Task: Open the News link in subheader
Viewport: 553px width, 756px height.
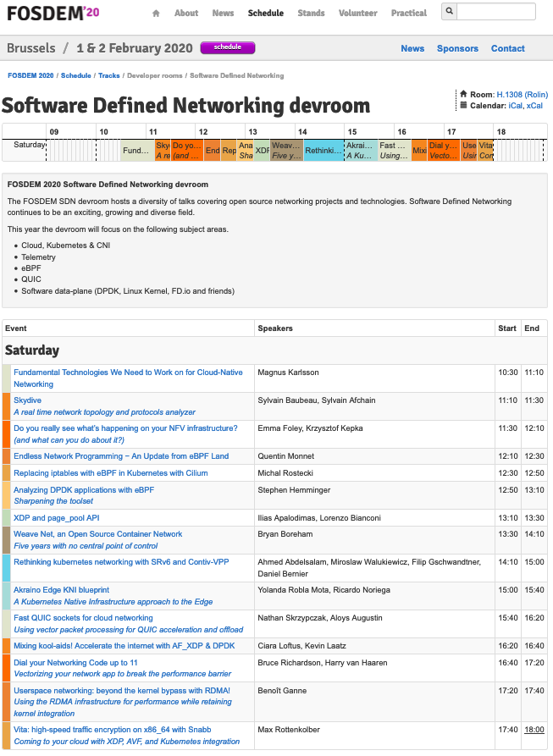Action: tap(412, 48)
